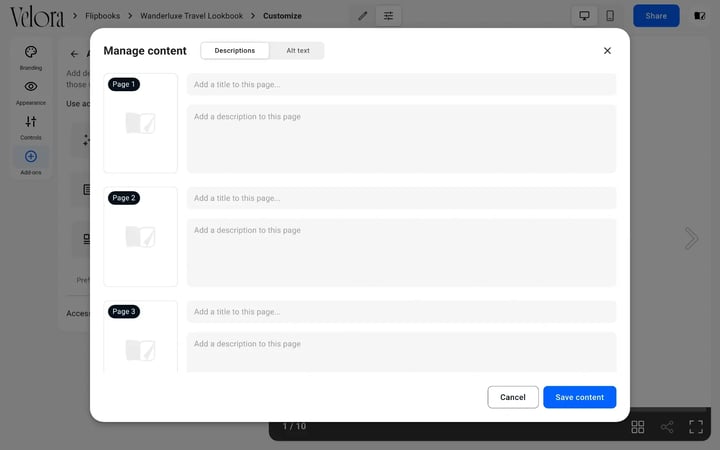Open the thumbnails grid icon in viewer bar

637,427
